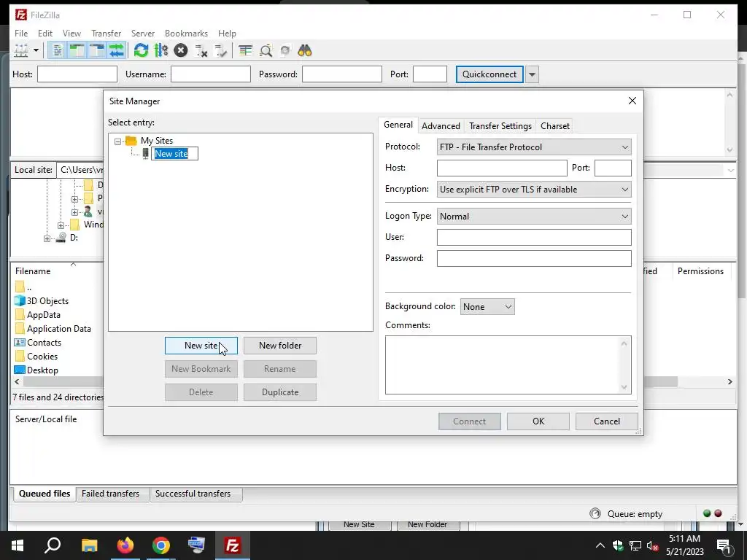Click the cancel current operation icon
The height and width of the screenshot is (560, 747).
click(x=181, y=50)
